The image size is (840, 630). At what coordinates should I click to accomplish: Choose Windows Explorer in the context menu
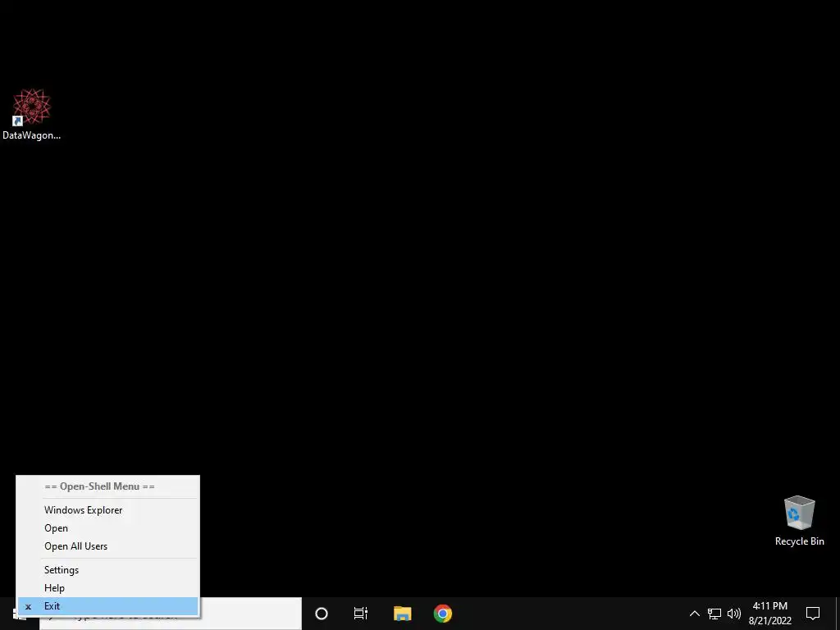click(x=108, y=510)
